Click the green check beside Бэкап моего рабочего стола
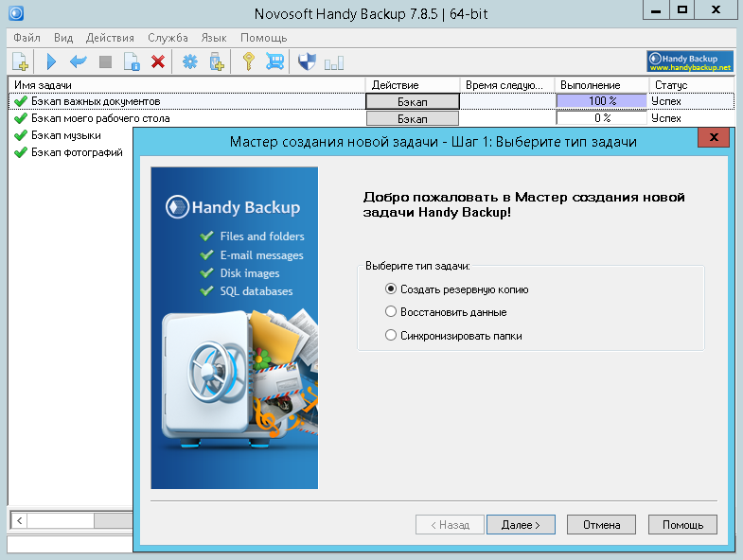The image size is (743, 560). (21, 118)
